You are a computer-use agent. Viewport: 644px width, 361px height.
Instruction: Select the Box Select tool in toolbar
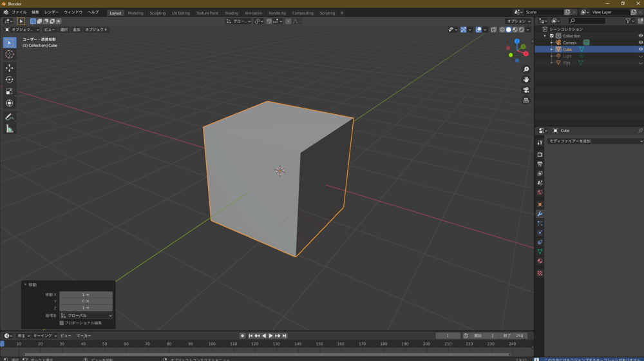(x=10, y=43)
